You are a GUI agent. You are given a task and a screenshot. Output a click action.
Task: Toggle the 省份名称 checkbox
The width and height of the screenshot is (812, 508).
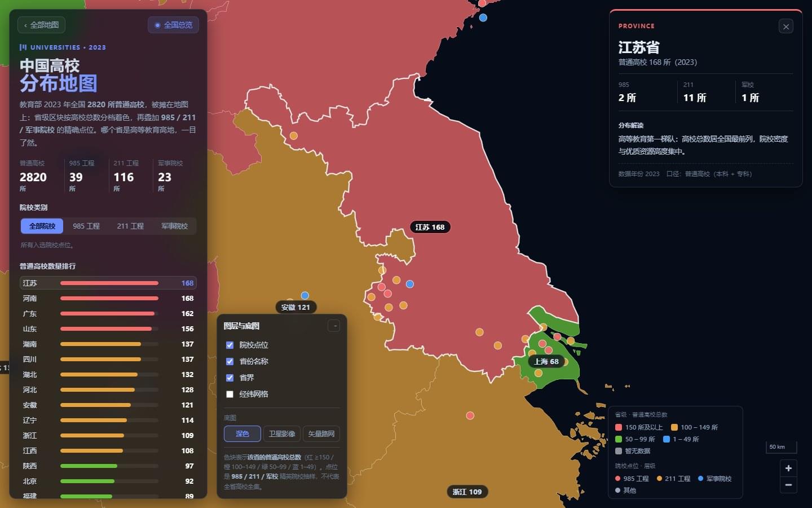(230, 361)
